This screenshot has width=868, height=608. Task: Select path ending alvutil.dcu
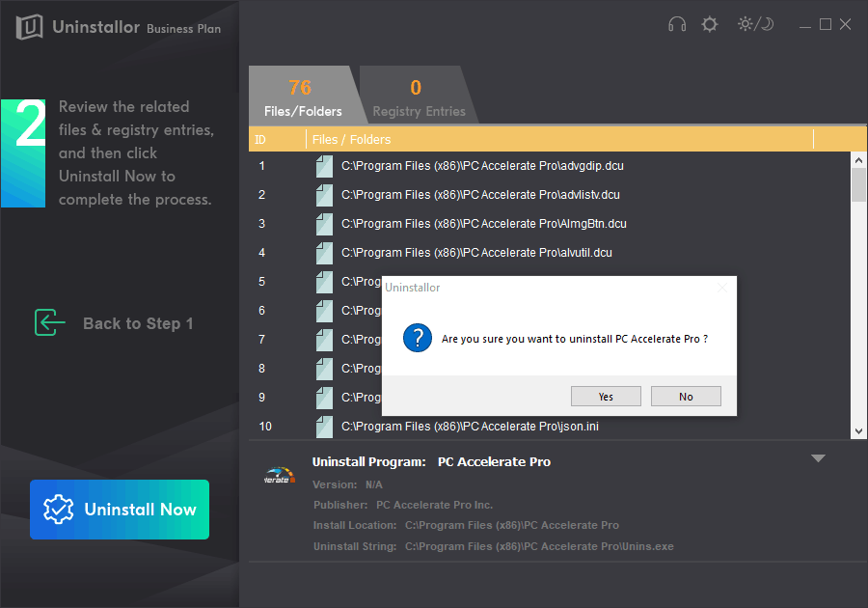[476, 253]
